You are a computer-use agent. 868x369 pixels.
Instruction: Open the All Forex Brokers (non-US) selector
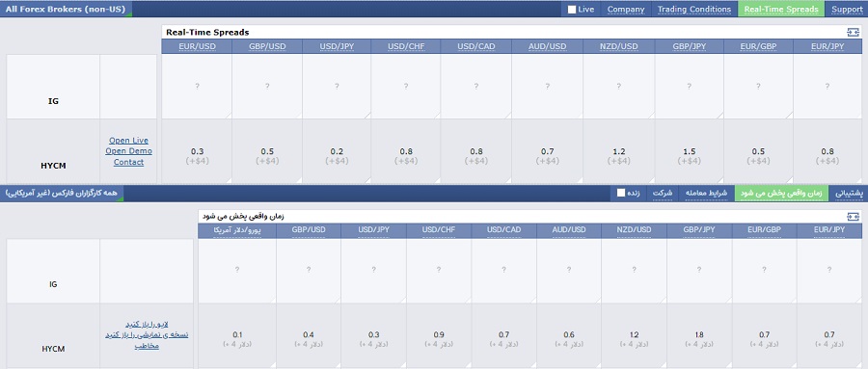coord(66,10)
